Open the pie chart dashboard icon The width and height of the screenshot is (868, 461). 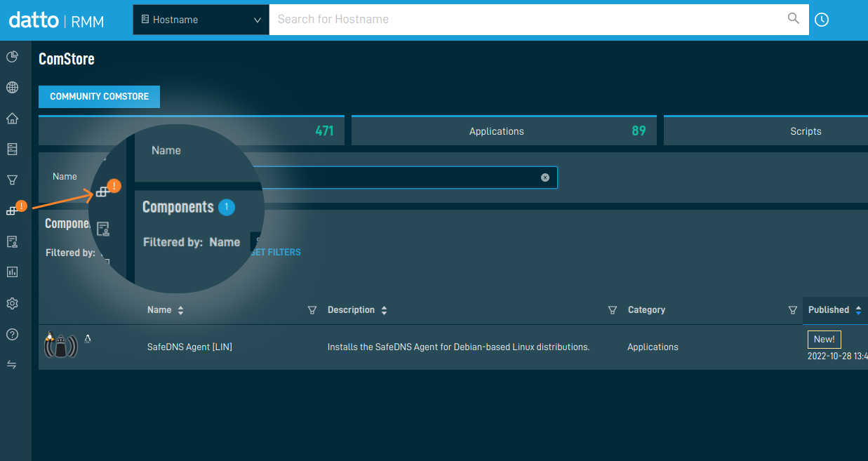[12, 56]
